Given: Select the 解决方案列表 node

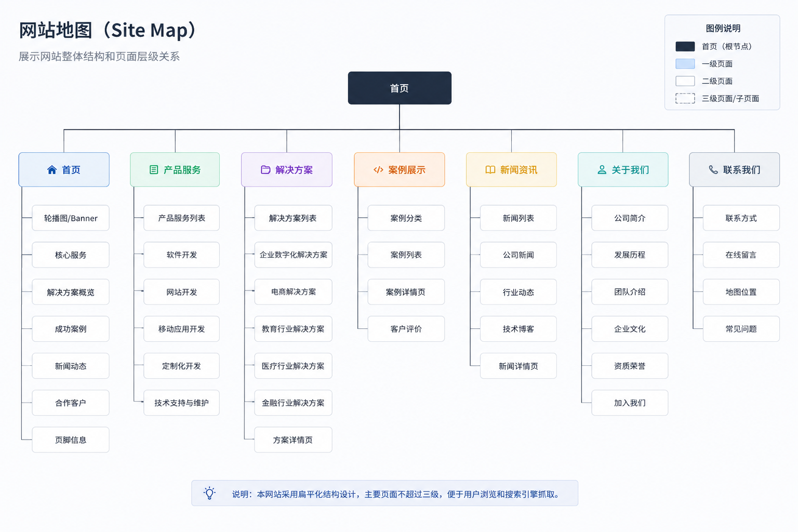Looking at the screenshot, I should [293, 218].
